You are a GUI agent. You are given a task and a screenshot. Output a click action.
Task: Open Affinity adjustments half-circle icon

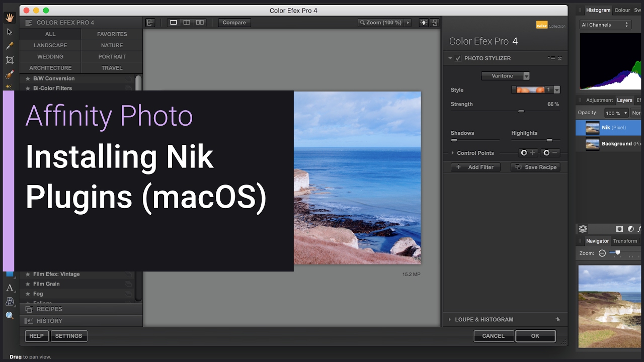pyautogui.click(x=631, y=229)
